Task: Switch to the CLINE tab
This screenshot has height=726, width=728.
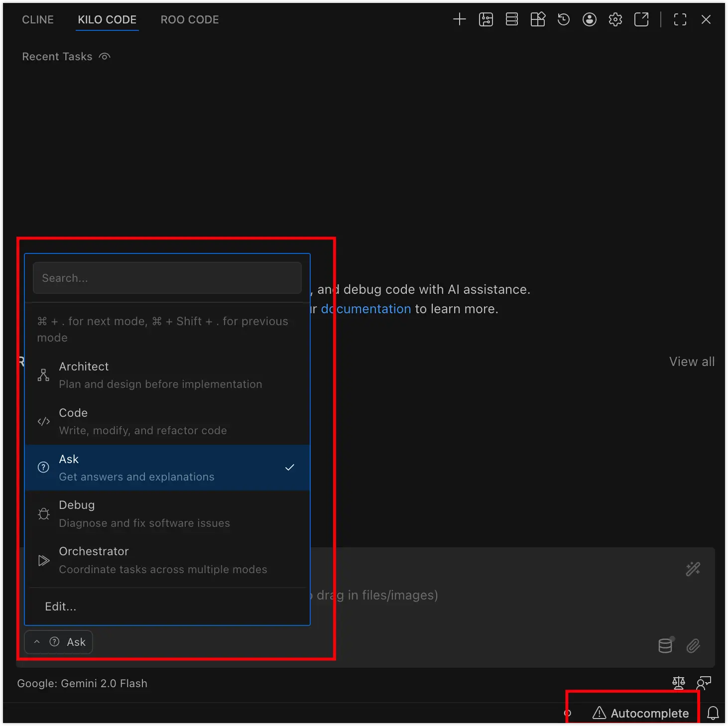Action: [38, 19]
